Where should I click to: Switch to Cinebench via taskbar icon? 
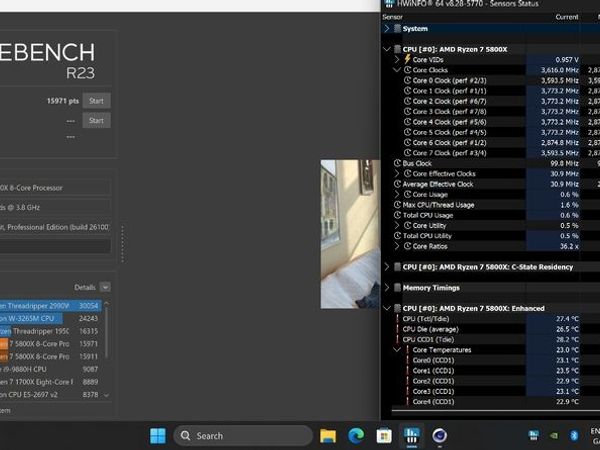pos(440,435)
